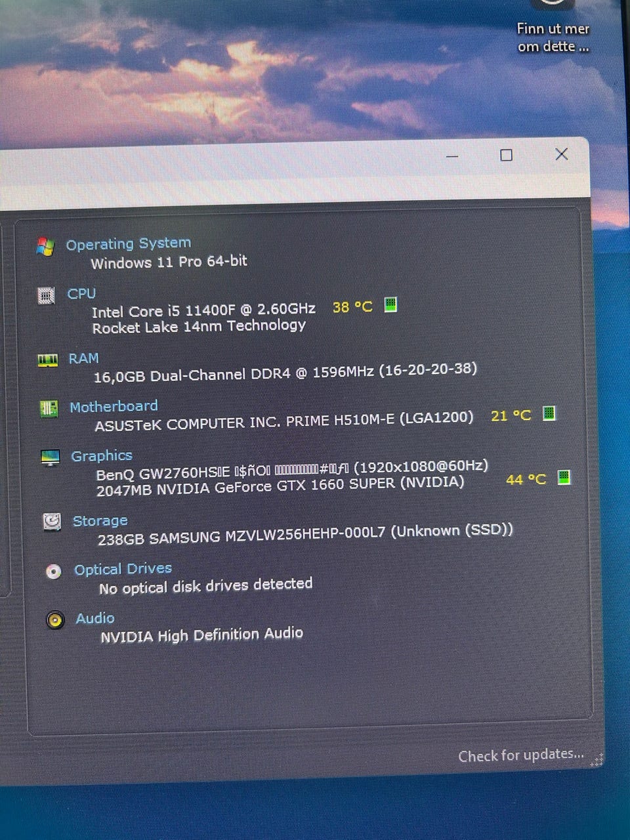Grab the window resize grip corner
Image resolution: width=630 pixels, height=840 pixels.
597,759
